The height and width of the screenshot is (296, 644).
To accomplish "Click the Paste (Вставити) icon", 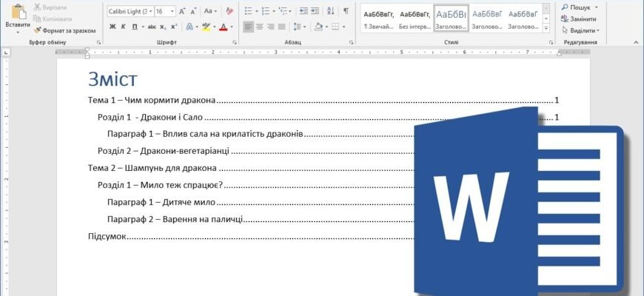I will coord(17,13).
